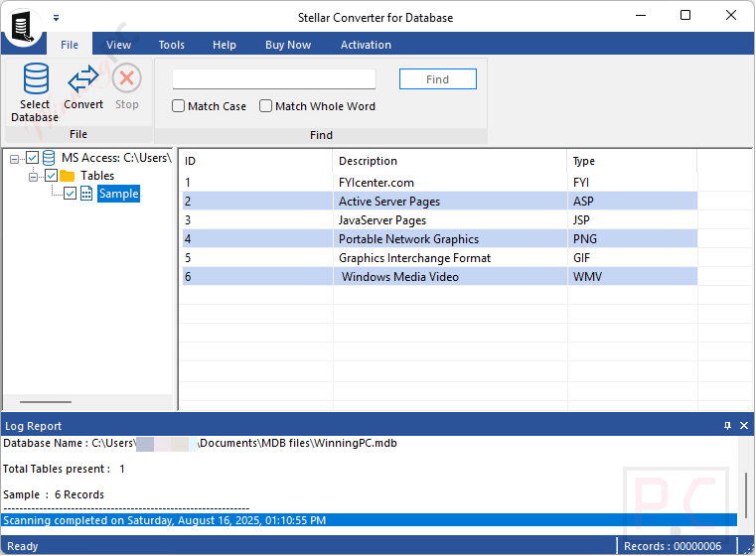The image size is (756, 556).
Task: Click the tree panel horizontal scrollbar
Action: point(46,402)
